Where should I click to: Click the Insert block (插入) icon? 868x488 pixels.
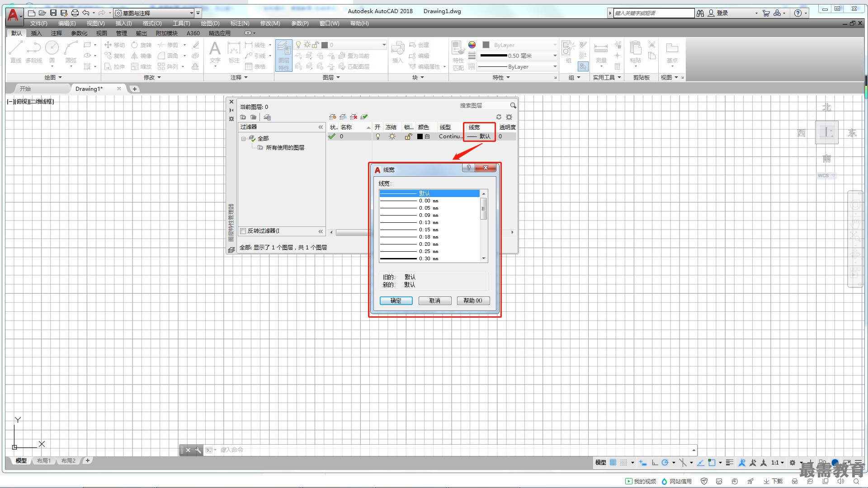coord(397,52)
